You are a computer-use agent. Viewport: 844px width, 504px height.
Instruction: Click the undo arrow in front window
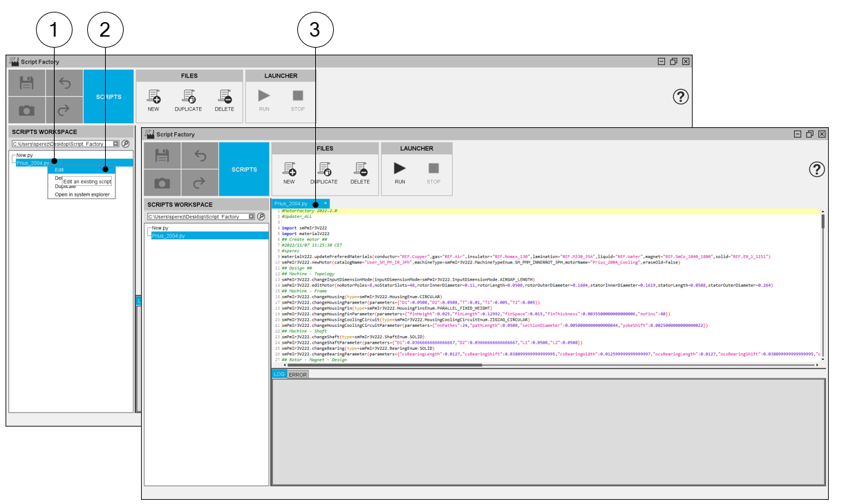point(200,156)
